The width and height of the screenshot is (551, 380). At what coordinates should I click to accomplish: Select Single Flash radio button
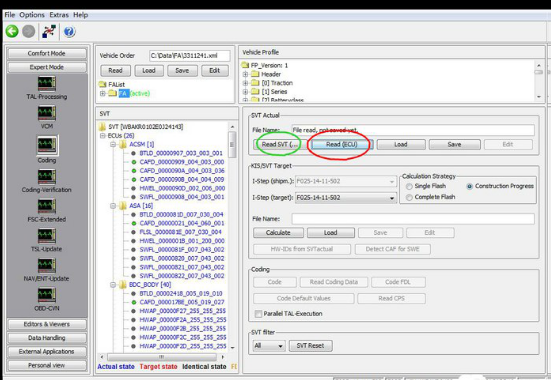[x=409, y=186]
